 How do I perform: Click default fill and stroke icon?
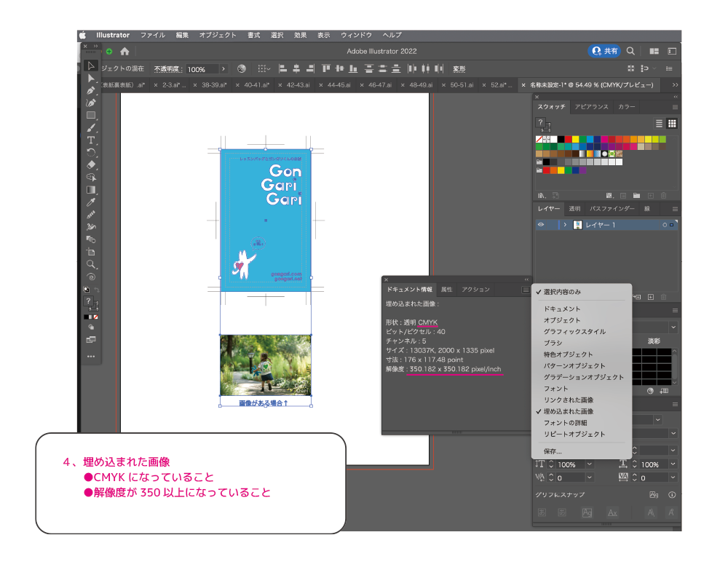[87, 289]
